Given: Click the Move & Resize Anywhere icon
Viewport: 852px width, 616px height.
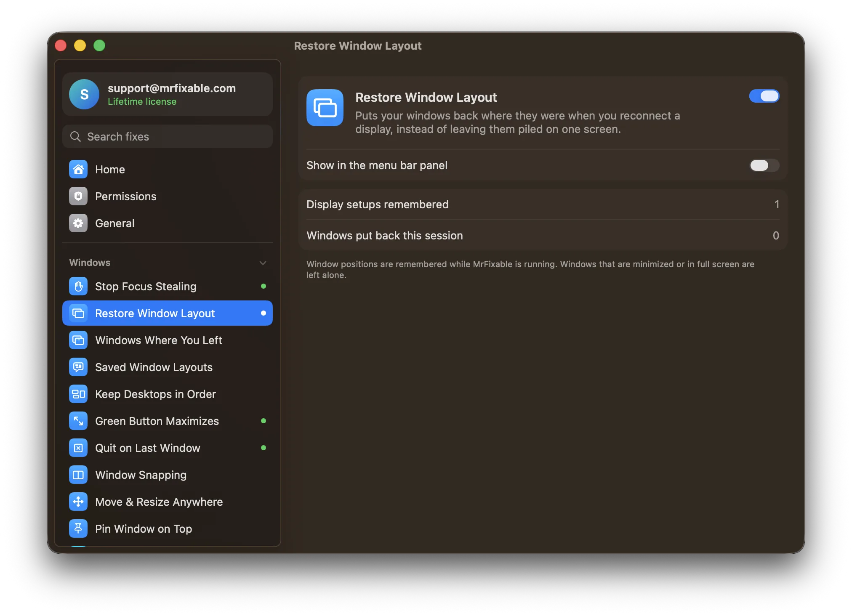Looking at the screenshot, I should click(x=78, y=502).
